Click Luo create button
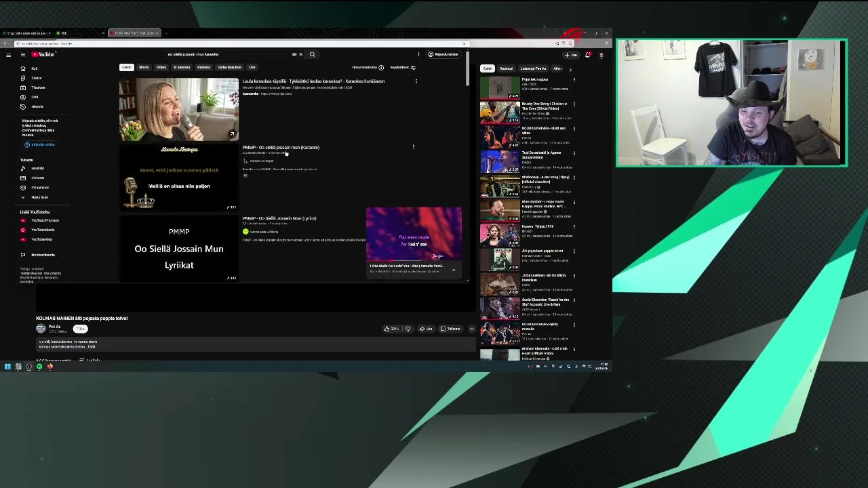Image resolution: width=868 pixels, height=488 pixels. pyautogui.click(x=571, y=55)
